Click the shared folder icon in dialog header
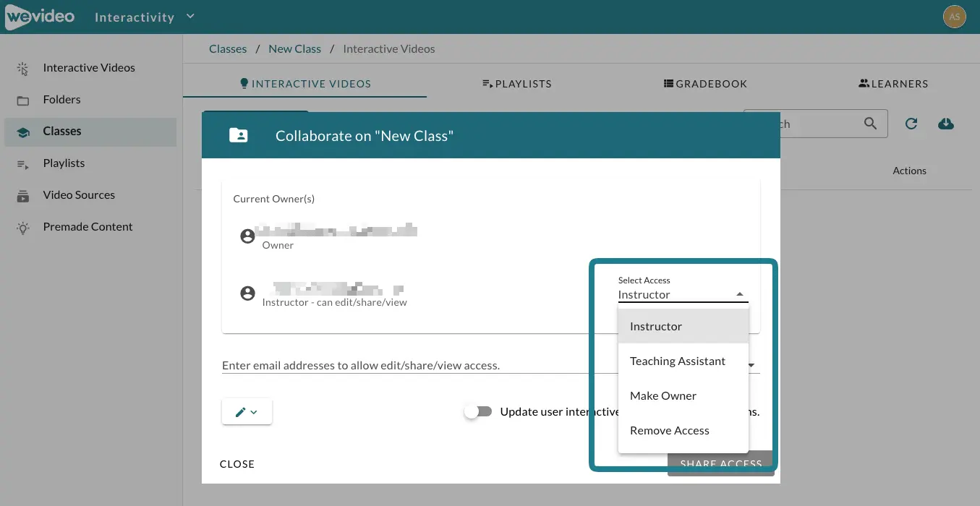Screen dimensions: 980x506 [238, 135]
